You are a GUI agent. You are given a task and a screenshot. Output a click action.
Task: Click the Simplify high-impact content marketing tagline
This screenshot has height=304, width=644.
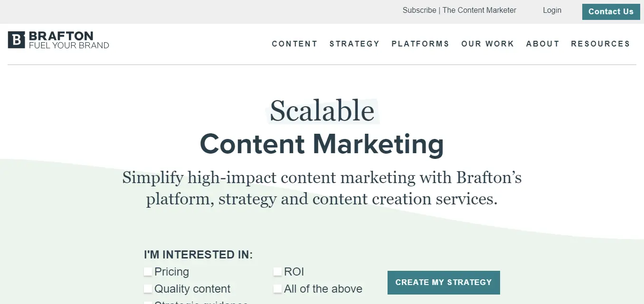322,188
